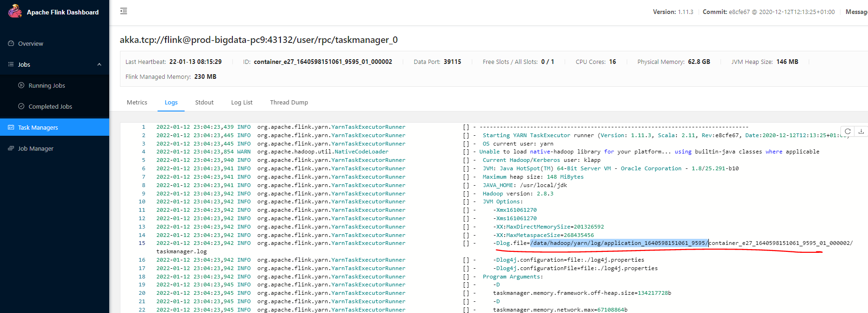The height and width of the screenshot is (313, 868).
Task: Click the taskmanager.memory.network.max=67108864b line
Action: (560, 310)
